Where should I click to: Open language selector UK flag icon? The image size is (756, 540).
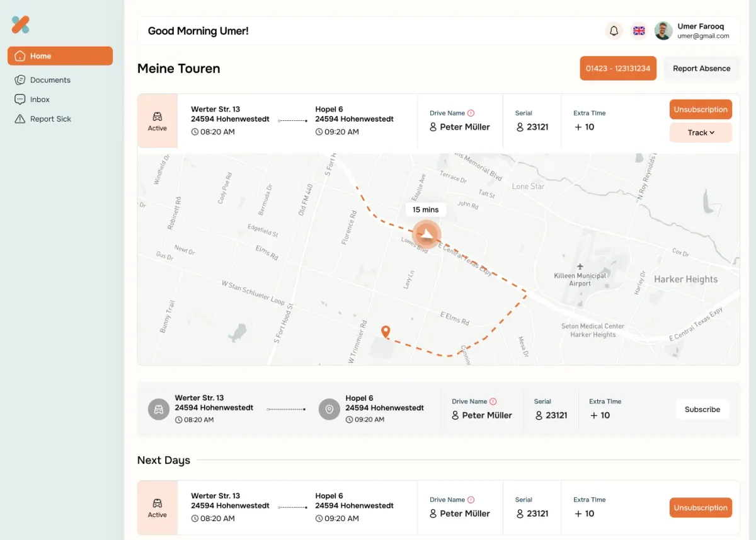(x=639, y=31)
